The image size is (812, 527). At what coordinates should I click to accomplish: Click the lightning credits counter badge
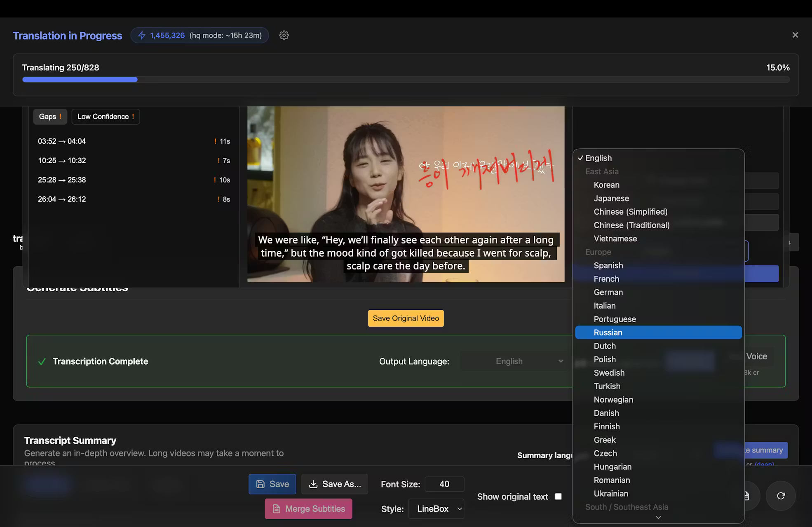coord(199,35)
